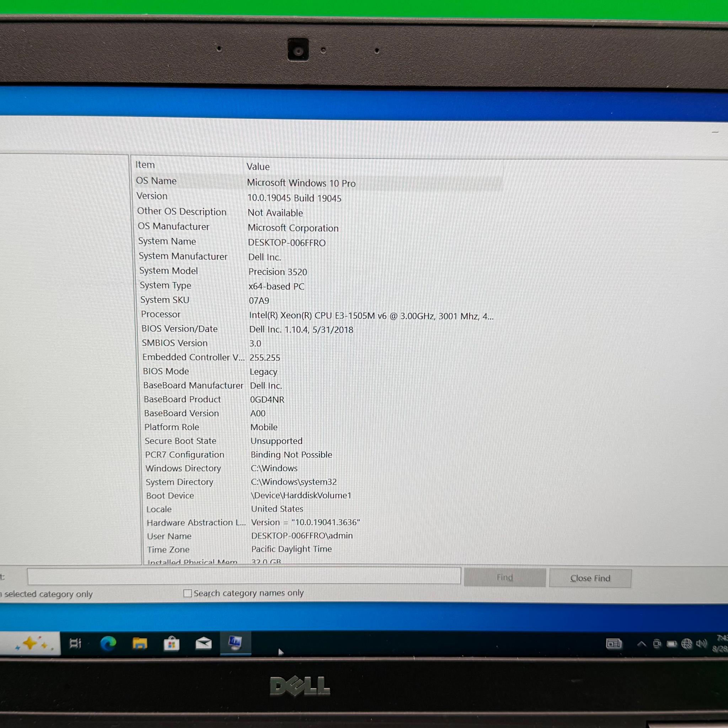The height and width of the screenshot is (728, 728).
Task: Click the search highlights sparkle icon
Action: [34, 644]
